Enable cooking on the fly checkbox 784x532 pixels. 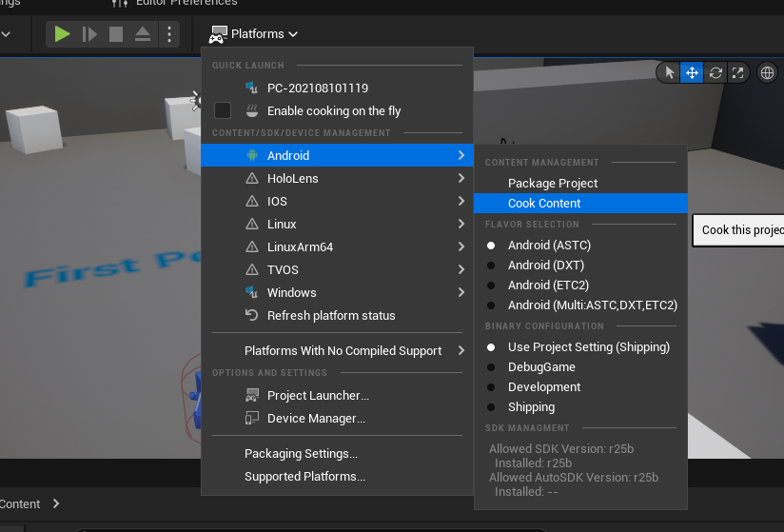[x=223, y=110]
